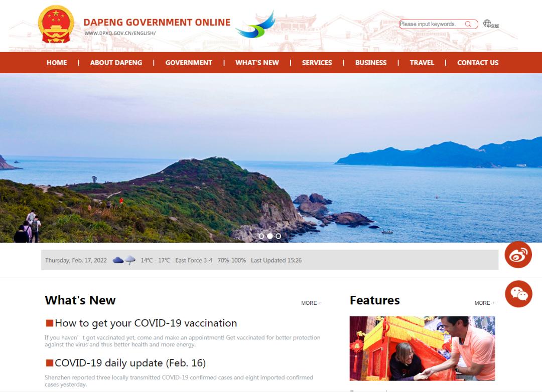Screen dimensions: 542x392
Task: Open the Features photo thumbnail
Action: tap(422, 348)
